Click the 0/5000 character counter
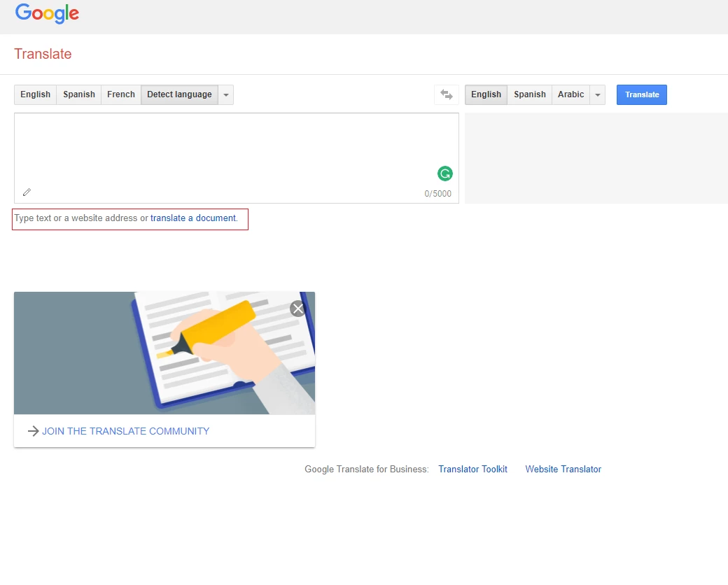Screen dimensions: 728x585 tap(437, 194)
